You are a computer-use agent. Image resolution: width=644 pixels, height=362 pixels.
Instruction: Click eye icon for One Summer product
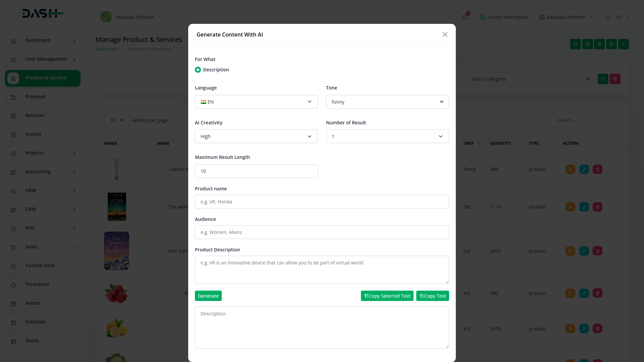pyautogui.click(x=570, y=251)
